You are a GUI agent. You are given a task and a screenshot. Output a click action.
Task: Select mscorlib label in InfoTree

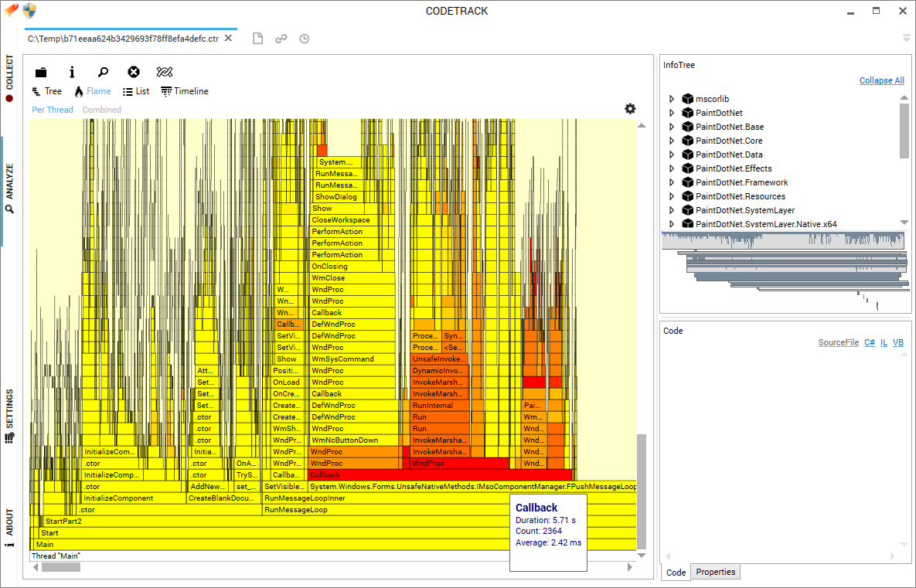pyautogui.click(x=712, y=99)
